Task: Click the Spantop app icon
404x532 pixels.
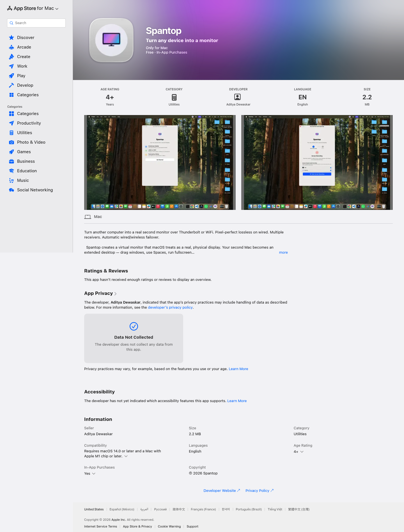Action: coord(111,40)
